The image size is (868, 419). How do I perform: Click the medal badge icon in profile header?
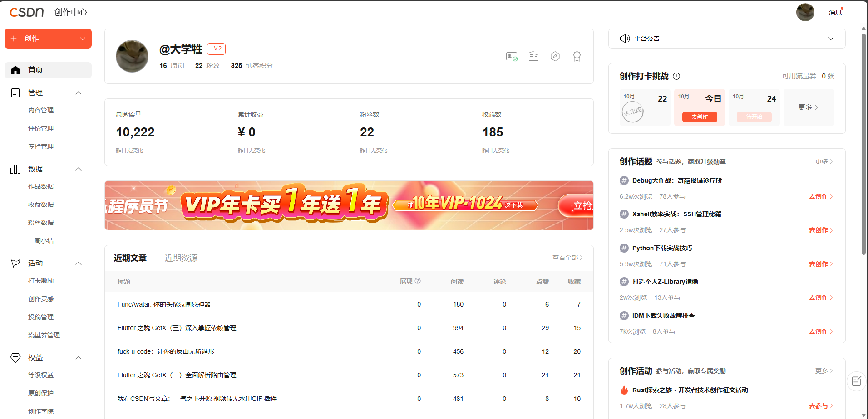click(577, 56)
